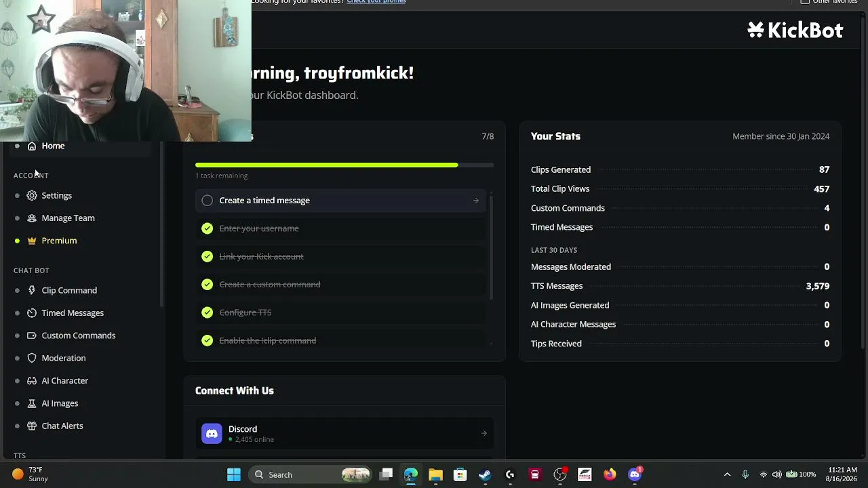Open AI Images in the sidebar
The height and width of the screenshot is (488, 868).
pos(60,403)
